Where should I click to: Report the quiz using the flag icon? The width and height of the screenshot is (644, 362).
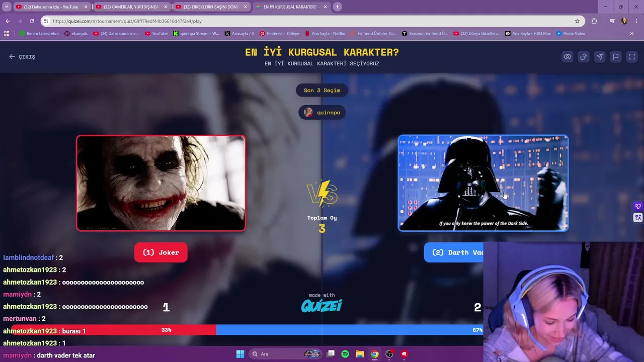point(616,57)
